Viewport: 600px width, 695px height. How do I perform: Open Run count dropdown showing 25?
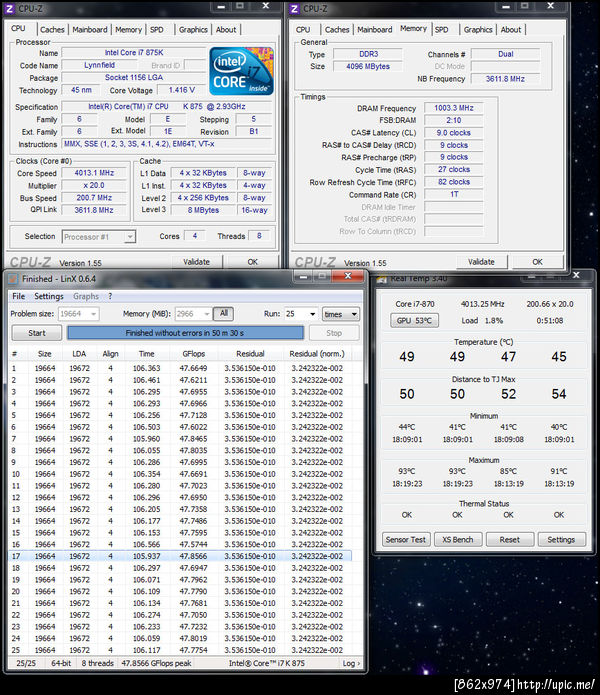(x=301, y=314)
